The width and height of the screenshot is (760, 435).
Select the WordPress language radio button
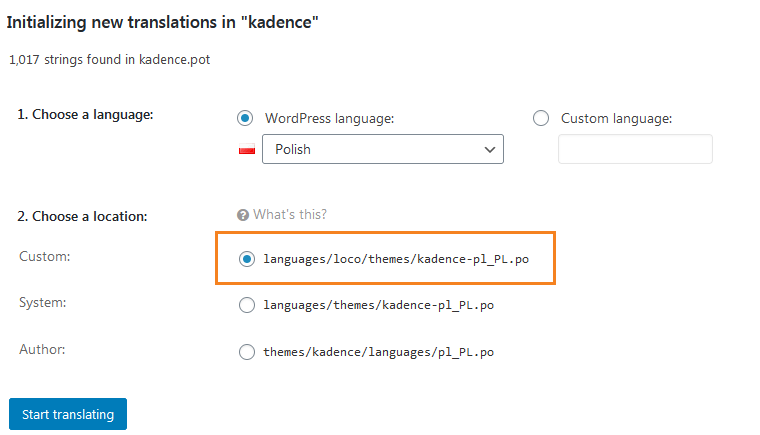(245, 119)
